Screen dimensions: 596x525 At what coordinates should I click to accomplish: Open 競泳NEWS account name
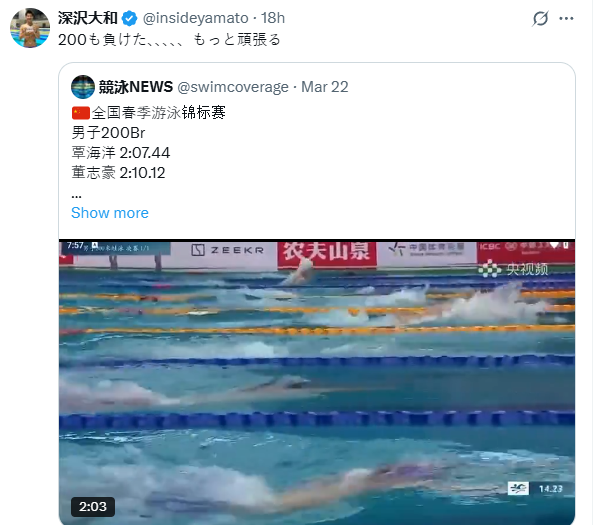136,87
